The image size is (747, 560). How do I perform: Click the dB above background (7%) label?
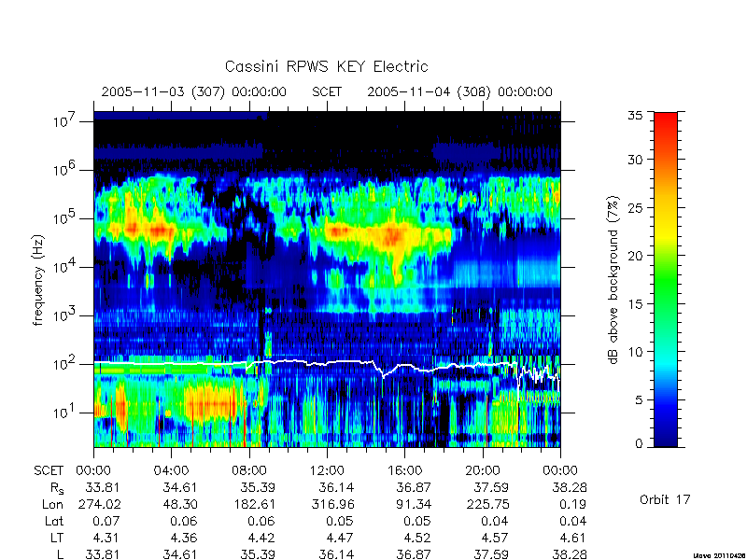point(613,280)
